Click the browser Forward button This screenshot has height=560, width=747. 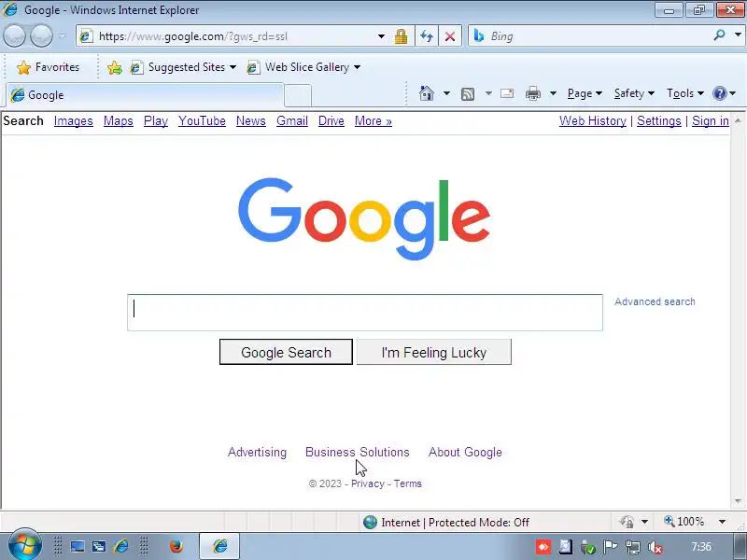[x=41, y=36]
